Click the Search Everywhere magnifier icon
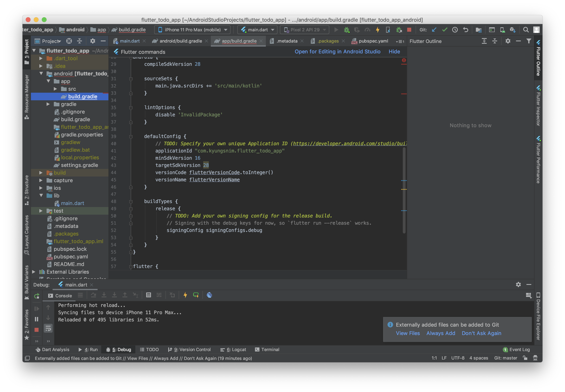The height and width of the screenshot is (392, 565). [x=526, y=30]
